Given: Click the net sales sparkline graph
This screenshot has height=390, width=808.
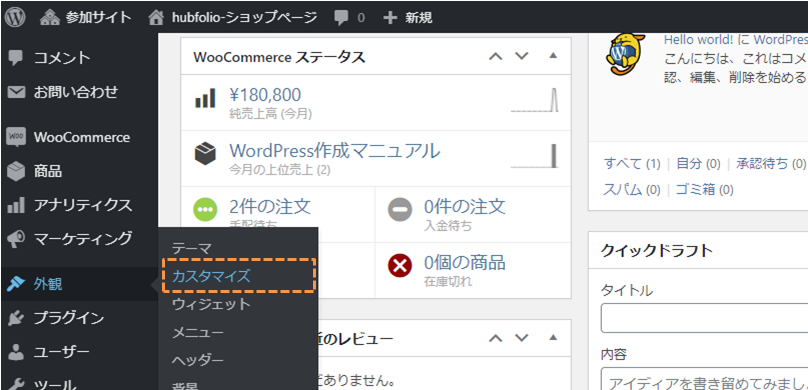Looking at the screenshot, I should [534, 100].
